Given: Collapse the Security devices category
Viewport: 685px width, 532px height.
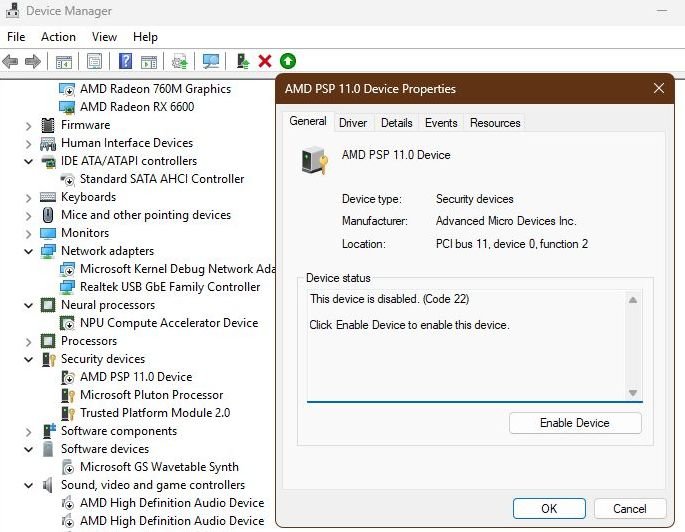Looking at the screenshot, I should (x=28, y=359).
